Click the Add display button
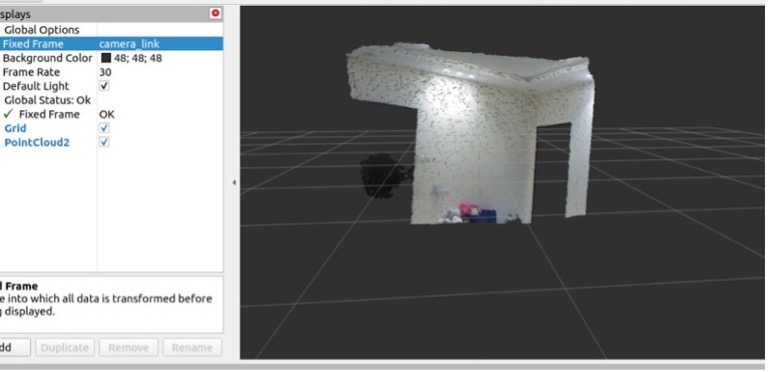This screenshot has width=770, height=372. point(13,347)
